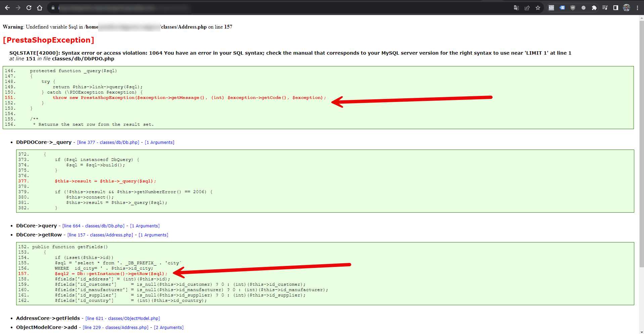The width and height of the screenshot is (644, 334).
Task: Open Google Translate icon in address bar
Action: coord(516,8)
